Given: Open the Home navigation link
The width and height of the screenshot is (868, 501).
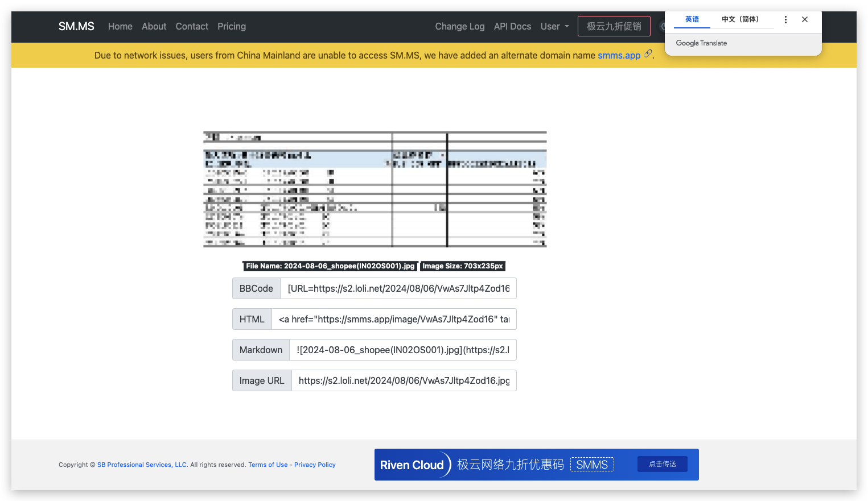Looking at the screenshot, I should (120, 26).
